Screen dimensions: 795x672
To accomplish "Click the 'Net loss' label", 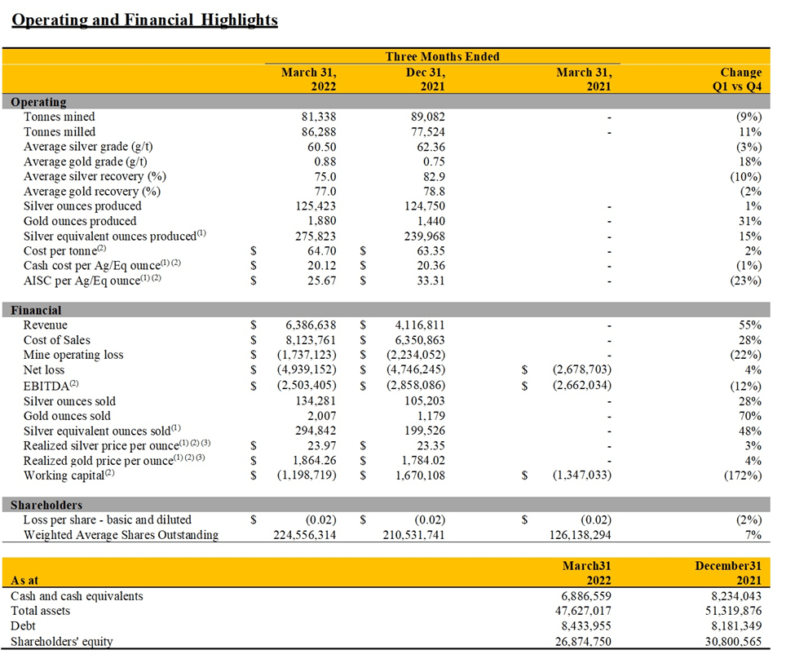I will point(43,369).
